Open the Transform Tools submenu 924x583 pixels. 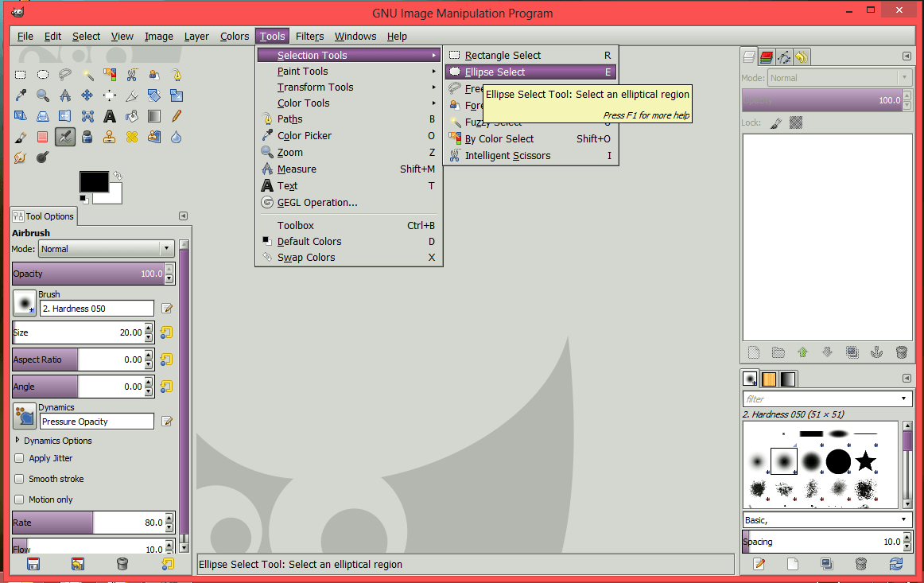click(x=349, y=87)
